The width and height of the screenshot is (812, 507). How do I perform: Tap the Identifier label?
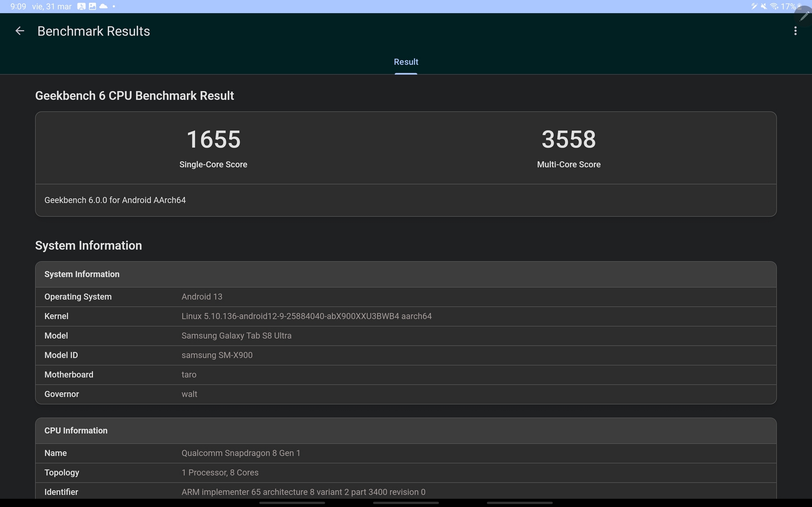tap(61, 492)
